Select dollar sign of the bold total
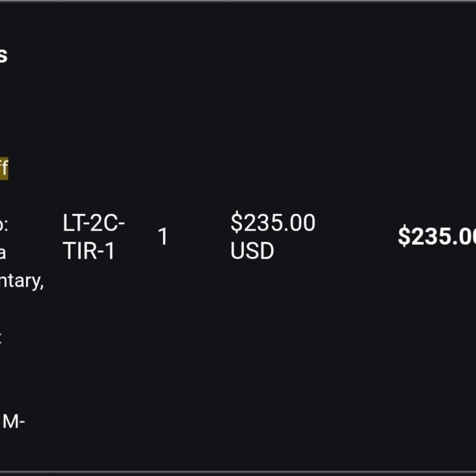Screen dimensions: 476x476 (x=405, y=236)
